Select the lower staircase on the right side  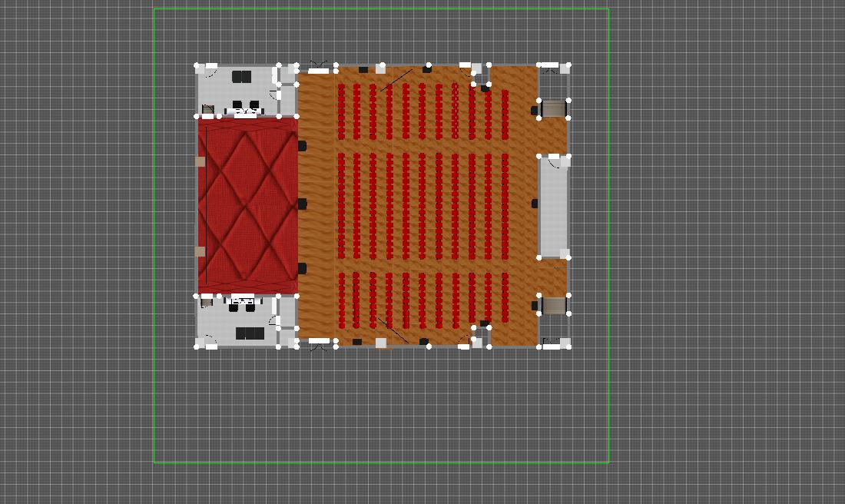(x=553, y=306)
